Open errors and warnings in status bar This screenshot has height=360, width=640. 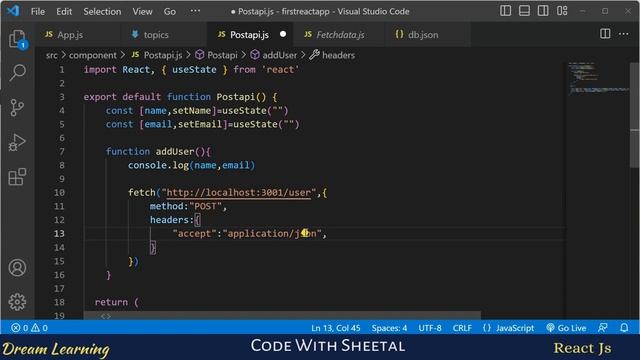(x=29, y=328)
